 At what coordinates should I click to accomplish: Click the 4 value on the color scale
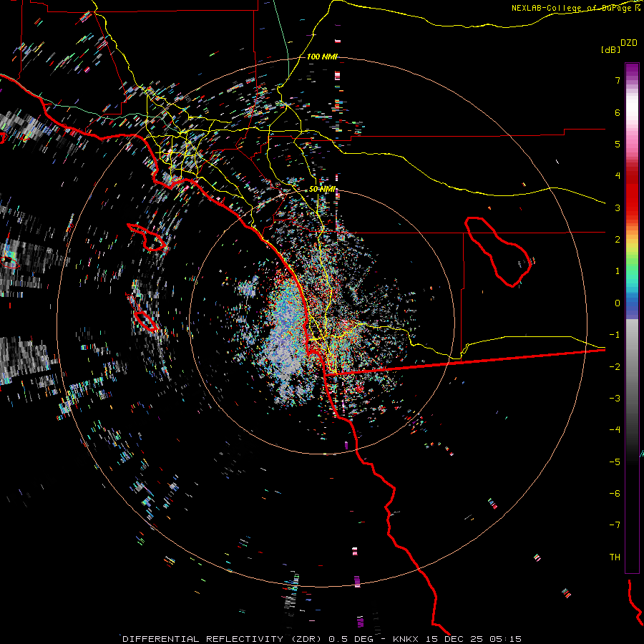pyautogui.click(x=618, y=176)
